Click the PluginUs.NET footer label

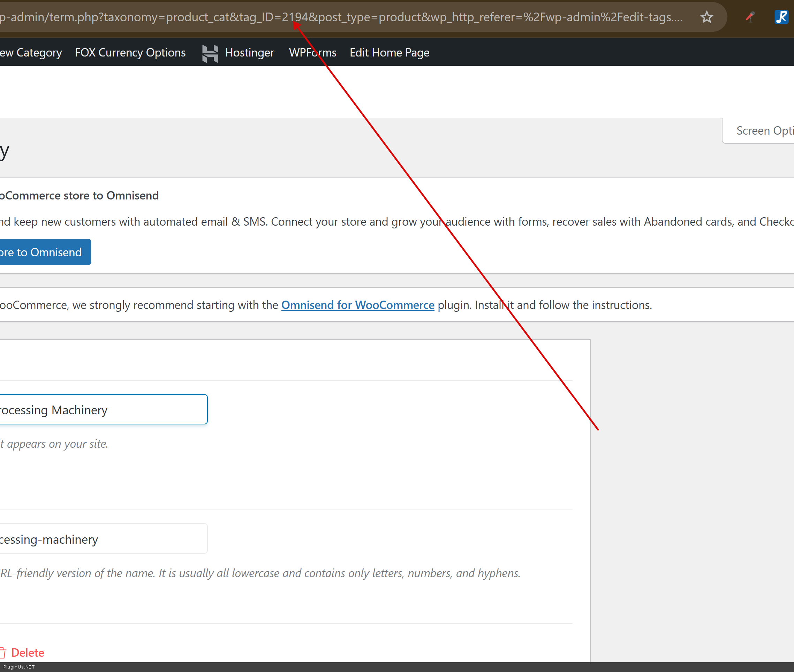(x=19, y=667)
